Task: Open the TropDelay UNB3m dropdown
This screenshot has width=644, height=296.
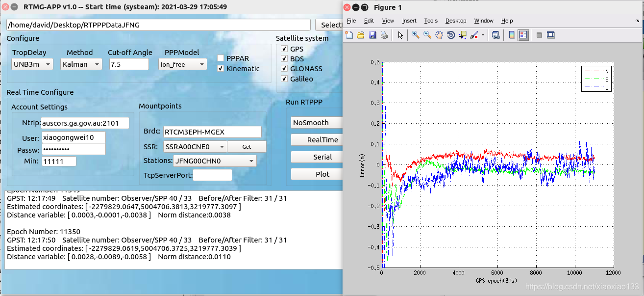Action: pos(32,64)
